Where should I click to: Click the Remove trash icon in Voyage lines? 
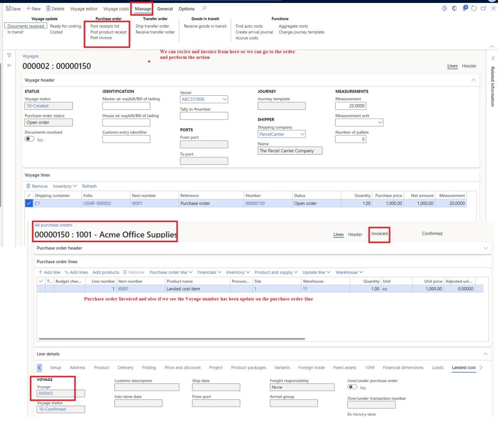click(x=28, y=186)
